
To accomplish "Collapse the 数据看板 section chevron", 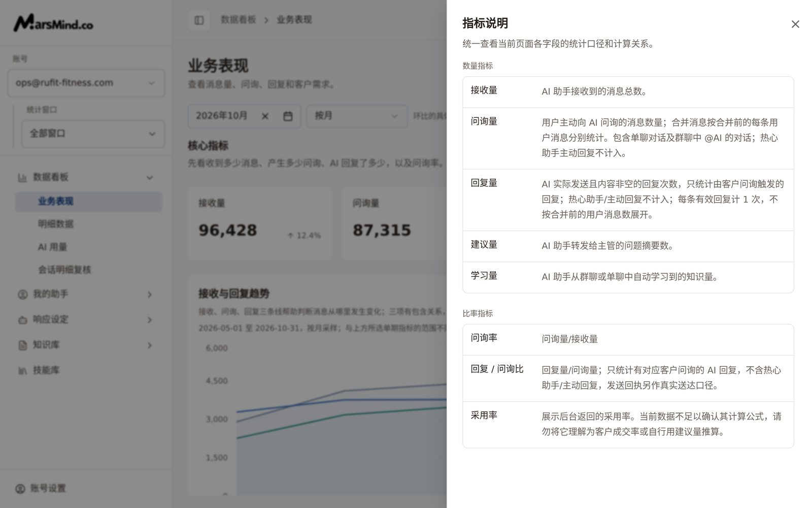I will (x=150, y=178).
